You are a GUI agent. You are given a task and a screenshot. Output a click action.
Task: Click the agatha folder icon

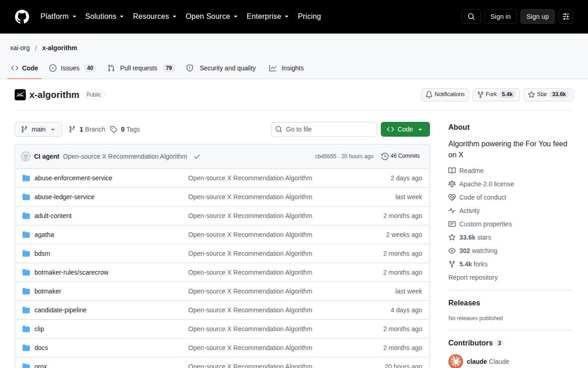pyautogui.click(x=26, y=235)
